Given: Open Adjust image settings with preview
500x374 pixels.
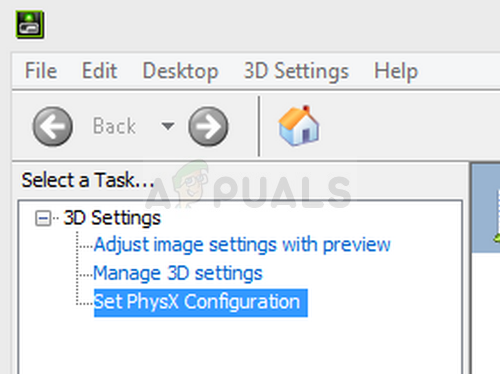Looking at the screenshot, I should [x=242, y=245].
